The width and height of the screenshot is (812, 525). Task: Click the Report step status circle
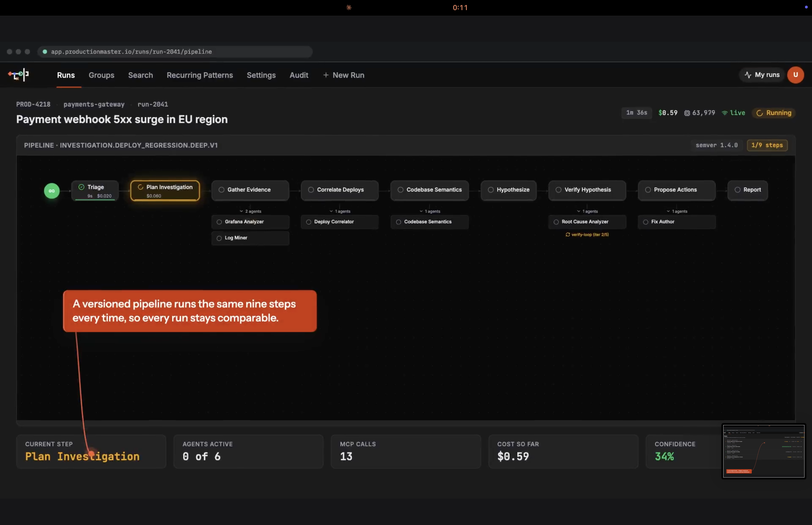click(737, 190)
